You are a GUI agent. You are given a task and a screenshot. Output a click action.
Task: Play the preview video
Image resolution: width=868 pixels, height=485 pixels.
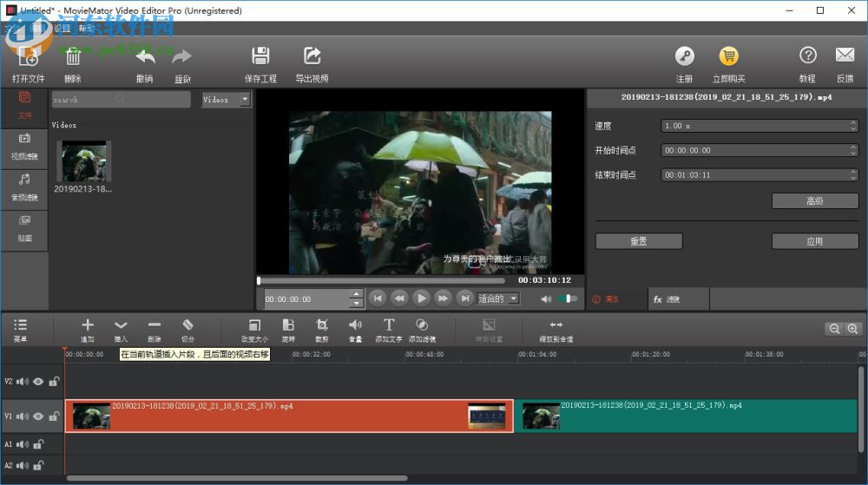[x=421, y=298]
